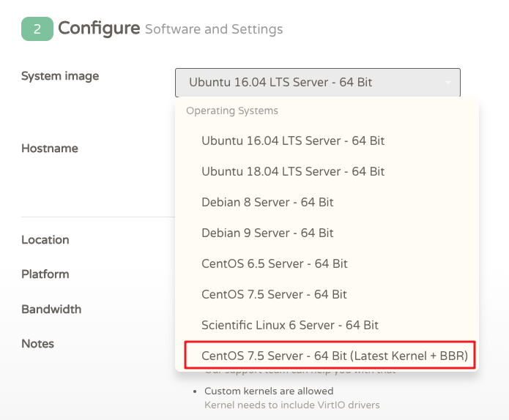Click the Configure heading
Screen dimensions: 509x420
(99, 29)
